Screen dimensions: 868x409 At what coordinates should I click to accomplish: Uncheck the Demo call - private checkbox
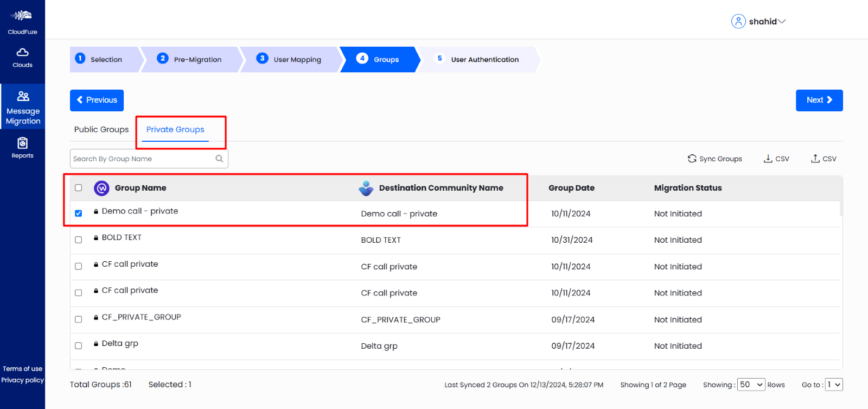79,213
